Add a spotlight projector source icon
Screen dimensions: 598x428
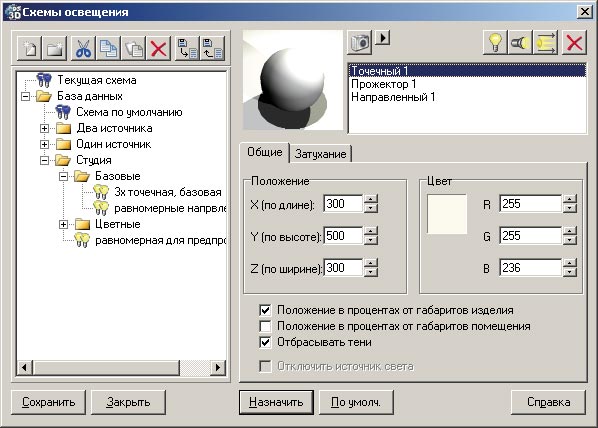point(520,42)
